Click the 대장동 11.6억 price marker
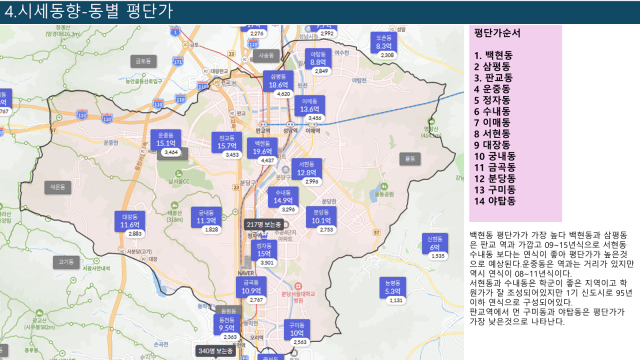The width and height of the screenshot is (640, 360). point(129,221)
